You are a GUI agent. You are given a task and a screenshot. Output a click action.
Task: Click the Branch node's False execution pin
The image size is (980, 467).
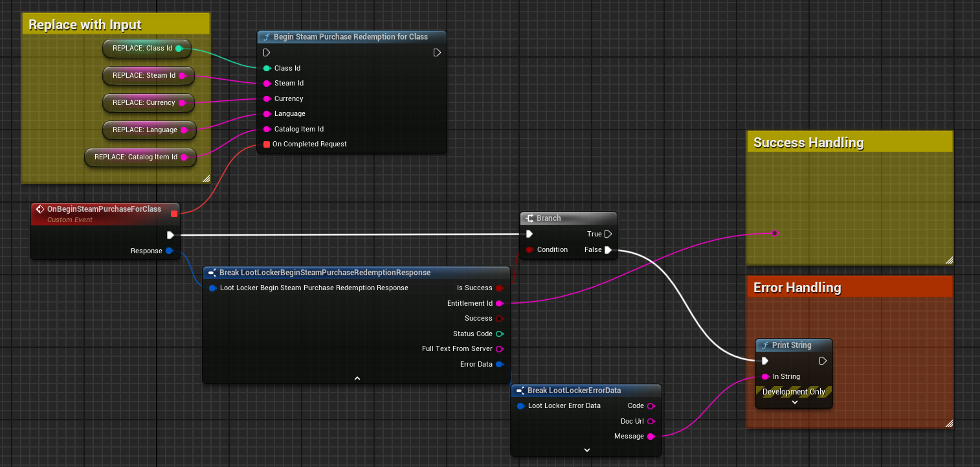[608, 250]
